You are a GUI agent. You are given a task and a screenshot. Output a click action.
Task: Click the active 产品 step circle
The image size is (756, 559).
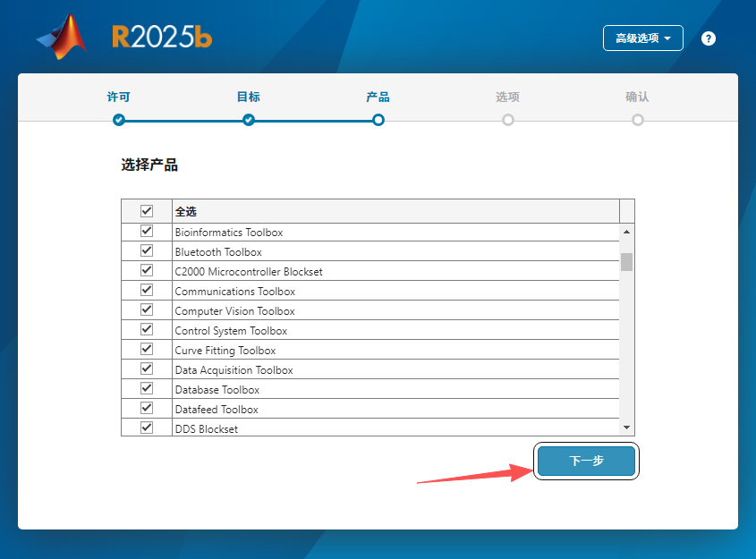point(378,119)
